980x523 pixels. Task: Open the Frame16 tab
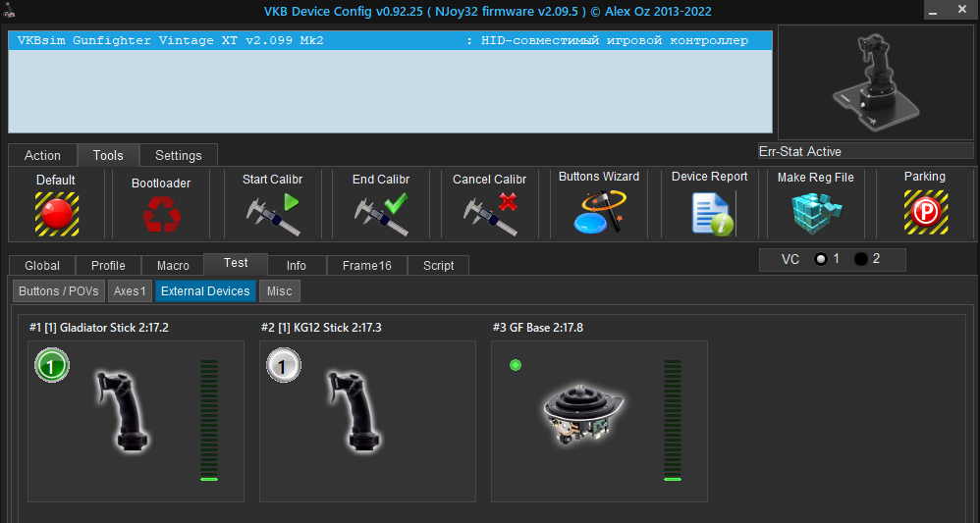pos(367,266)
